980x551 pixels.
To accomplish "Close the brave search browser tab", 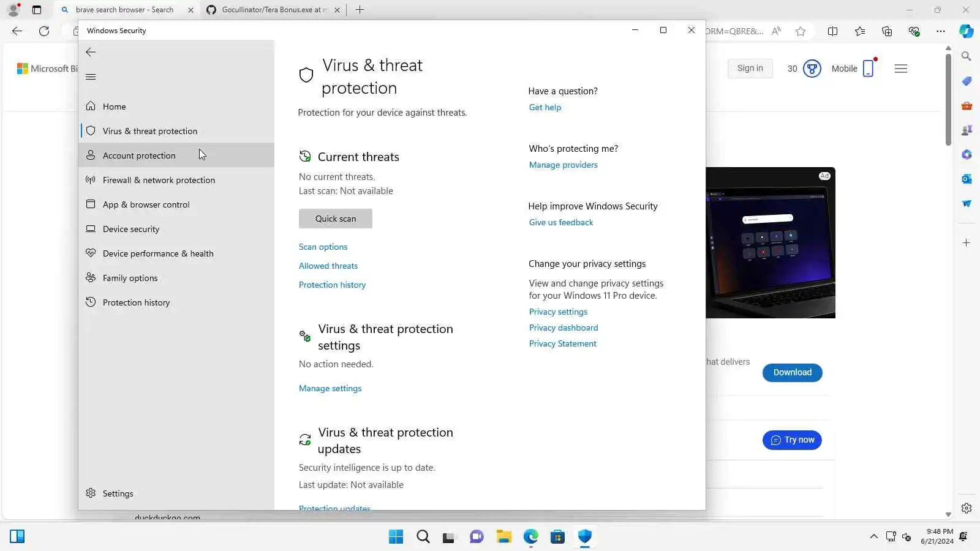I will 190,10.
